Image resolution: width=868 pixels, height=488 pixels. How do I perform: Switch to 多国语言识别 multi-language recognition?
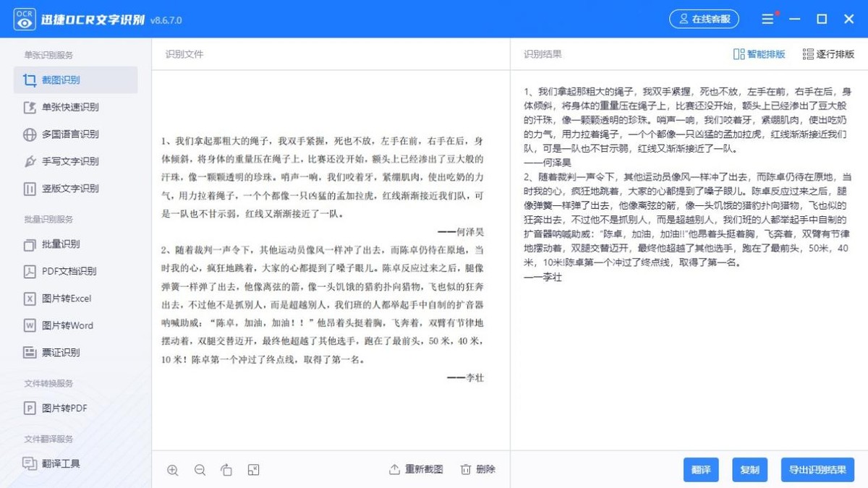coord(67,134)
